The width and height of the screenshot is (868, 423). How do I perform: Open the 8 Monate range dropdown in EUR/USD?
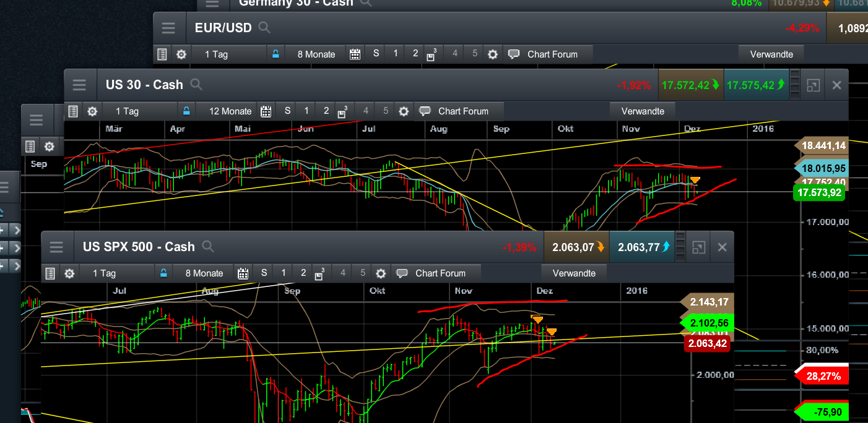[x=316, y=54]
